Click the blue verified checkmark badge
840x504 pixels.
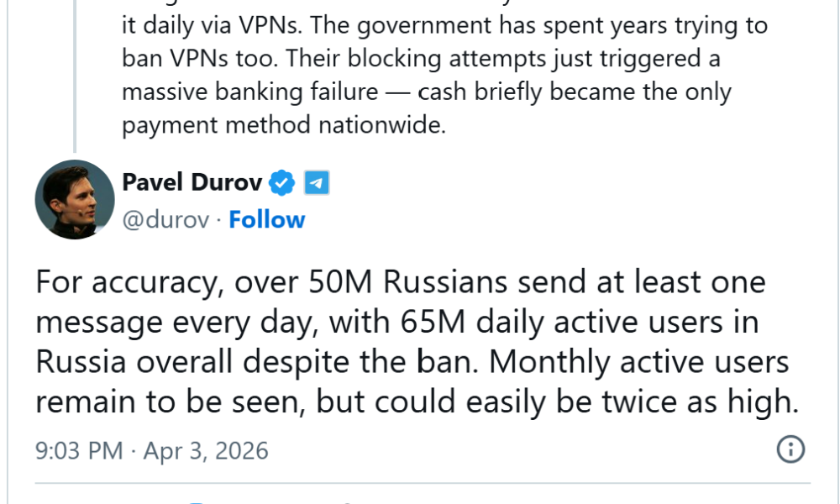(282, 182)
